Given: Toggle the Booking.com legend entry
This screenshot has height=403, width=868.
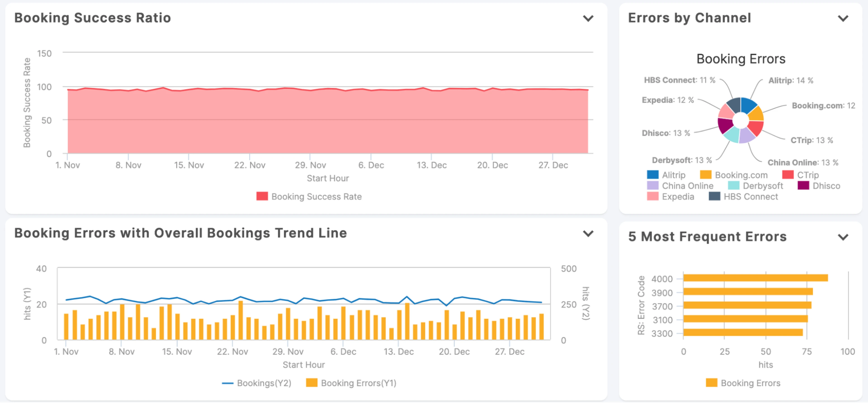Looking at the screenshot, I should click(734, 175).
